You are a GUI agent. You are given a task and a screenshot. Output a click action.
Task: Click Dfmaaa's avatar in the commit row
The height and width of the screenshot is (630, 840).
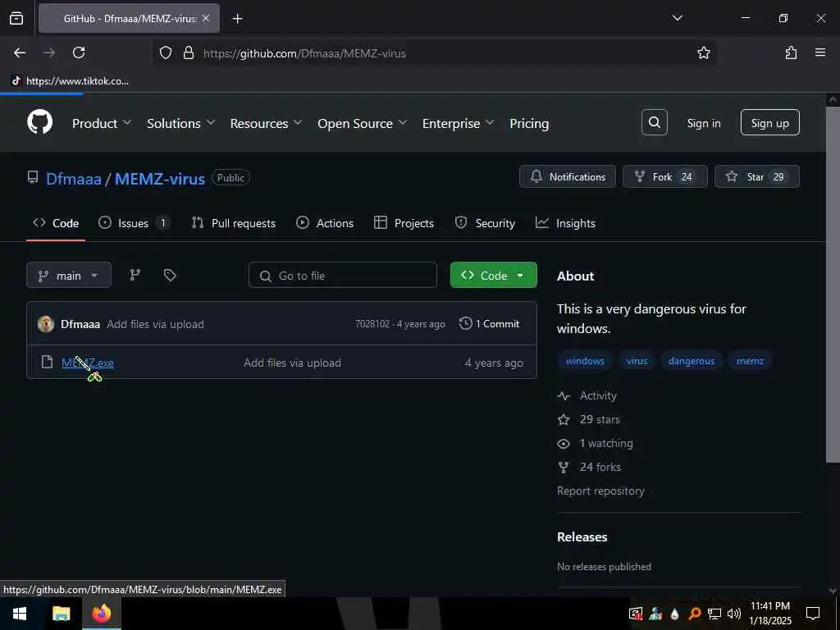[46, 323]
